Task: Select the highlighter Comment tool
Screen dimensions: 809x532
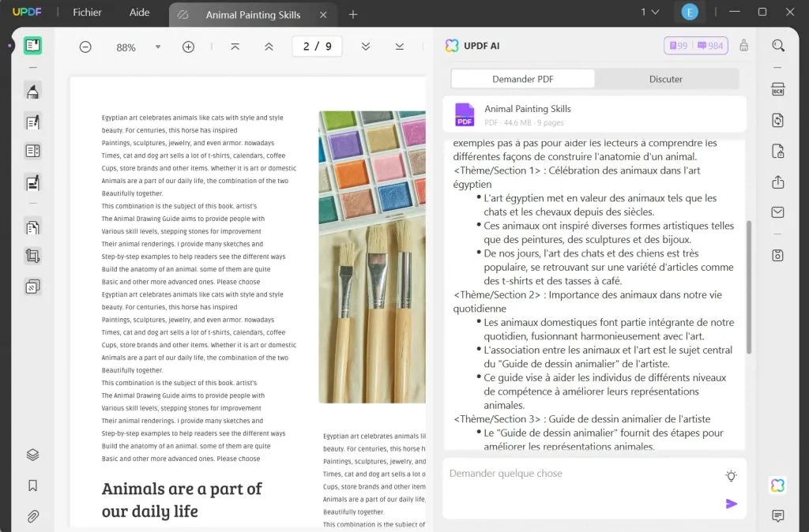Action: pyautogui.click(x=32, y=92)
